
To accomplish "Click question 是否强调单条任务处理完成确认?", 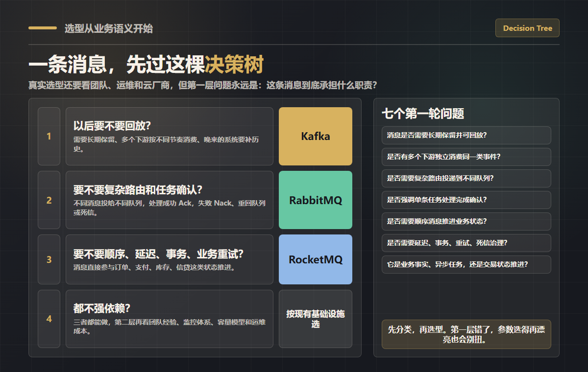I will 466,200.
